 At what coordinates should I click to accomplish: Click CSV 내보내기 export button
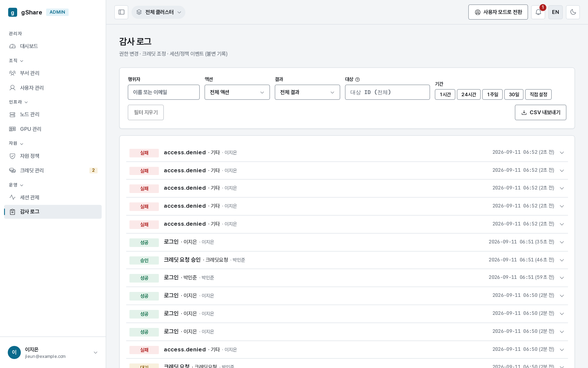tap(541, 113)
